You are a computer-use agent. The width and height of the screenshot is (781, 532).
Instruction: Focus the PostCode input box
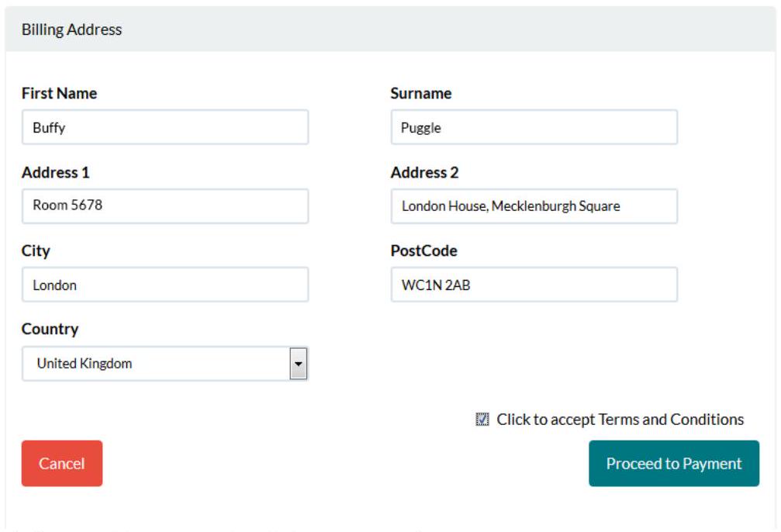click(534, 285)
